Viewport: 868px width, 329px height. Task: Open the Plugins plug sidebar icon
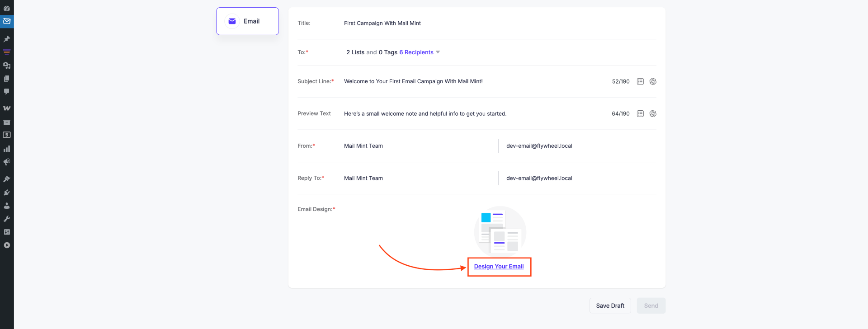[7, 193]
